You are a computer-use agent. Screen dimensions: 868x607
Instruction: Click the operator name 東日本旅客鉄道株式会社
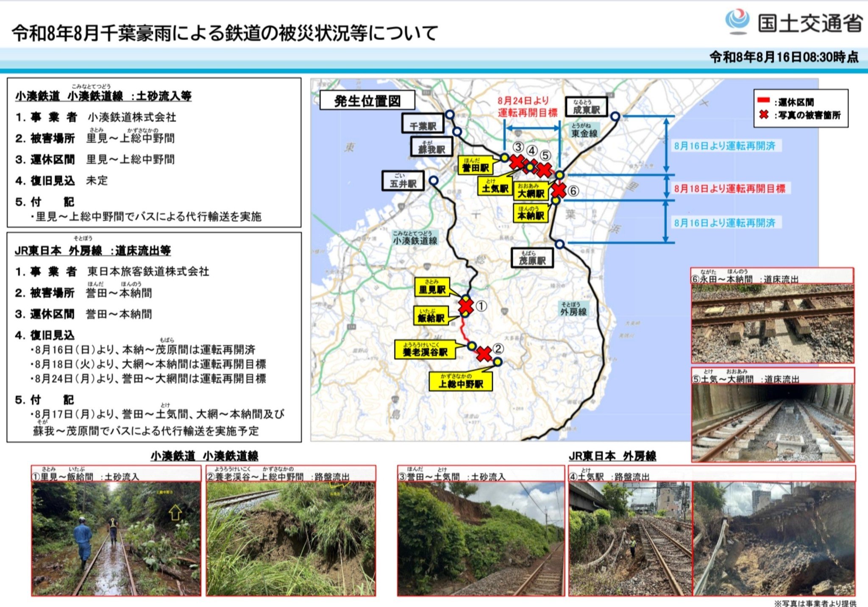[x=148, y=272]
